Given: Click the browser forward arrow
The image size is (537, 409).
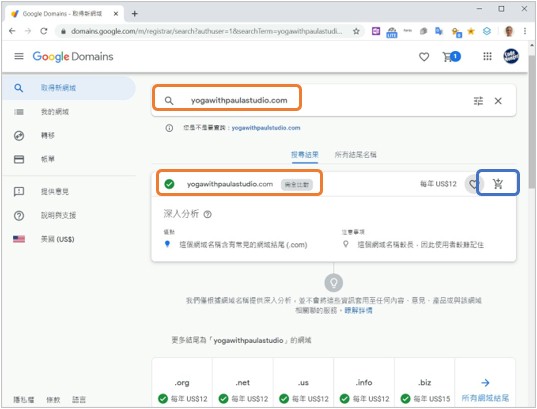Looking at the screenshot, I should pos(28,31).
